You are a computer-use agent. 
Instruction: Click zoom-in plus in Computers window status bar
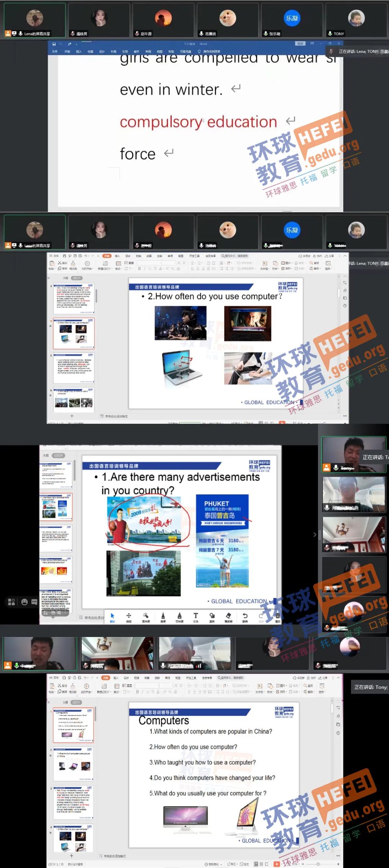[338, 864]
